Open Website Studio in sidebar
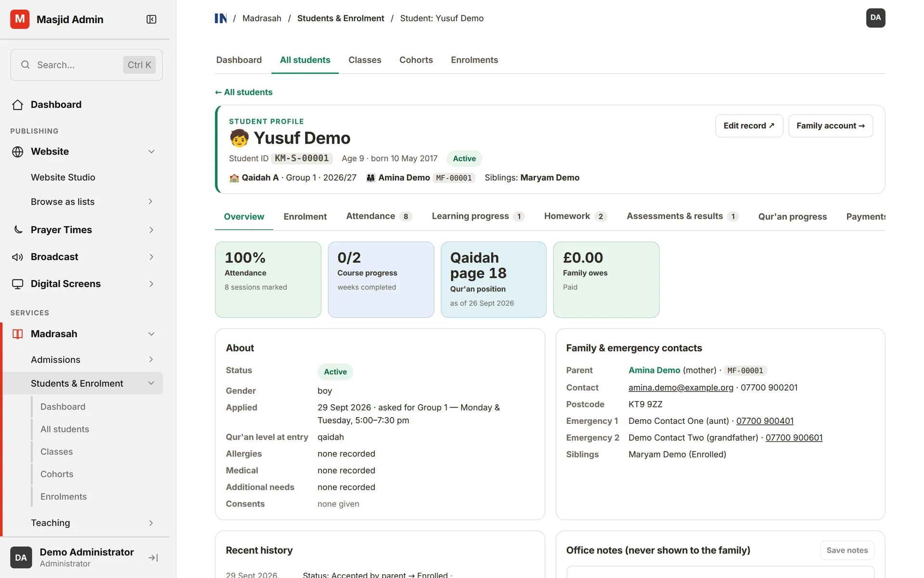Screen dimensions: 924x578 [x=63, y=177]
